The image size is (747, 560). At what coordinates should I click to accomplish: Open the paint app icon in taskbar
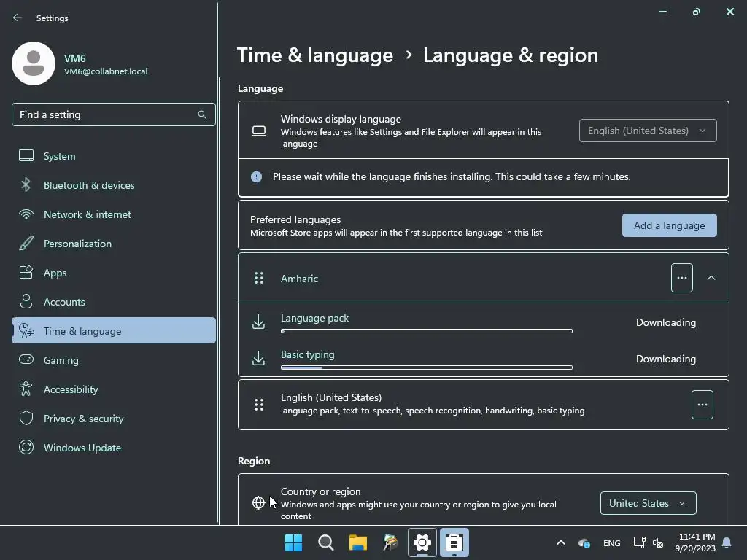pyautogui.click(x=390, y=542)
